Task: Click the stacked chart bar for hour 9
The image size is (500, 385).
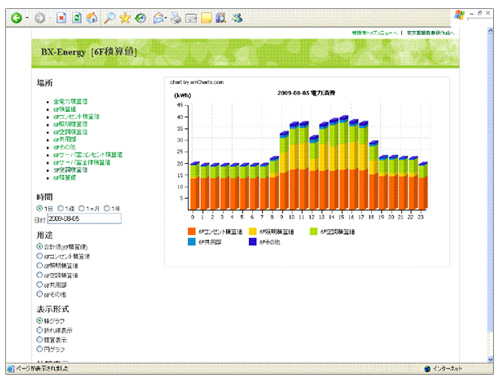Action: (x=284, y=170)
